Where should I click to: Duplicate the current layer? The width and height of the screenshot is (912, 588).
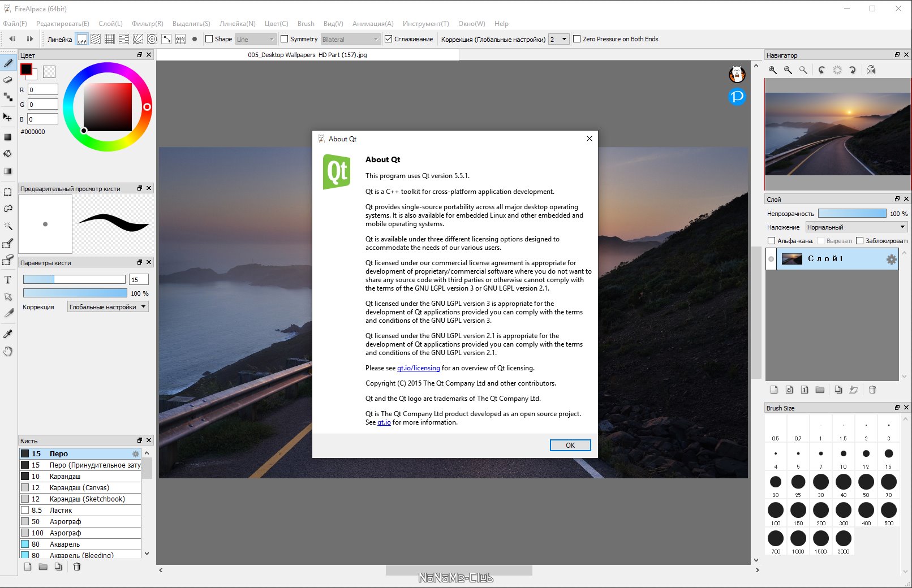(838, 390)
